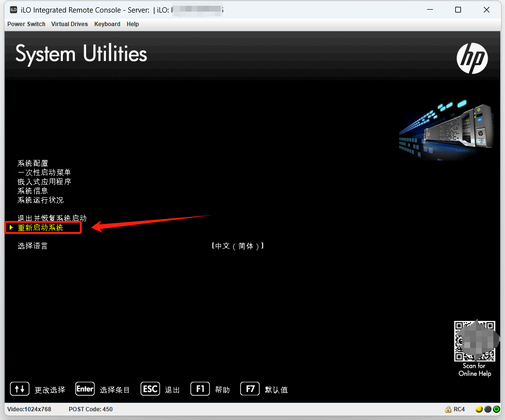Click the ESC key icon

pyautogui.click(x=150, y=389)
